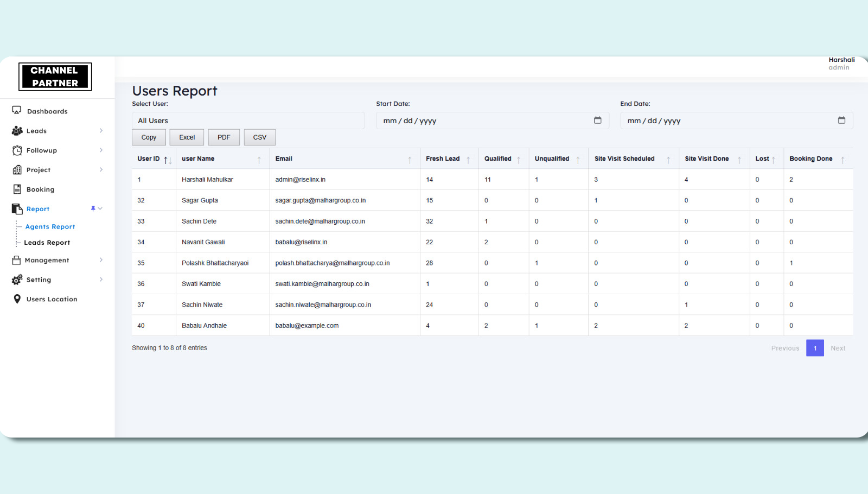
Task: Open the All Users select dropdown
Action: pos(248,121)
